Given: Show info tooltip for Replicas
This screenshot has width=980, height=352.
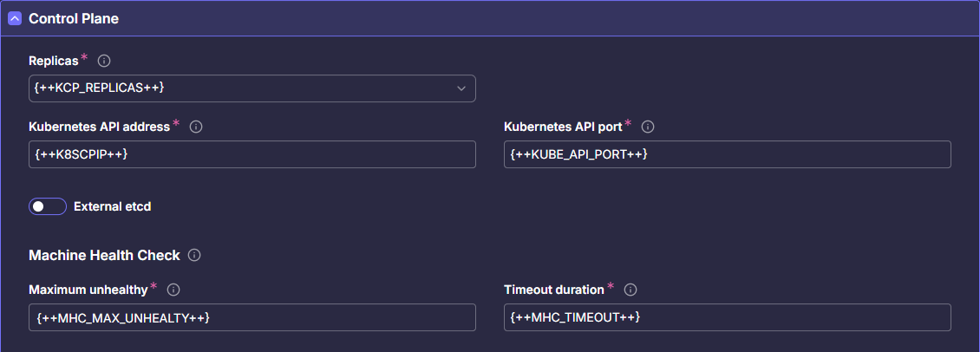Looking at the screenshot, I should (104, 61).
